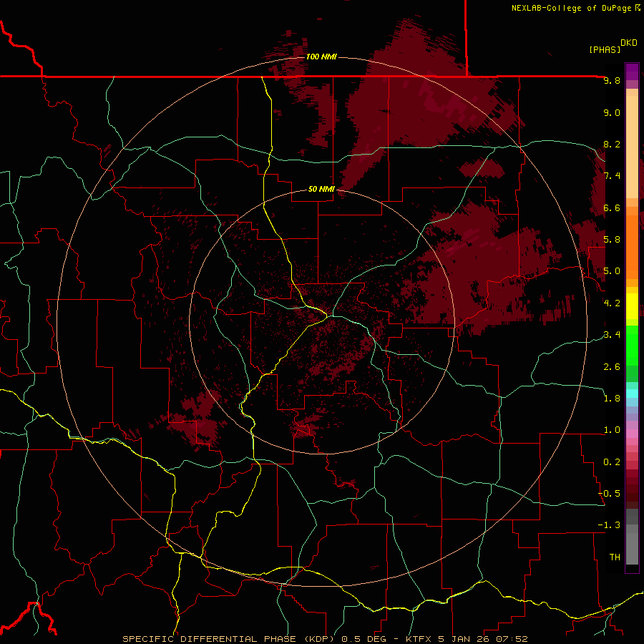The image size is (644, 644).
Task: Click the 1.8 value on color scale
Action: pyautogui.click(x=612, y=398)
